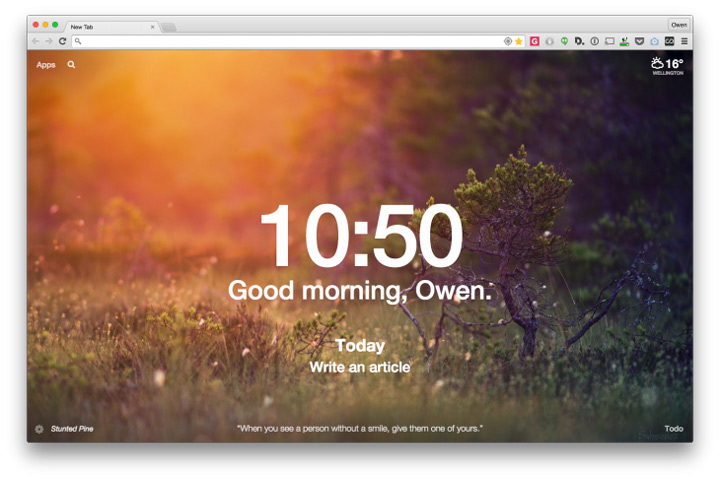Reload the page with the refresh button
The image size is (720, 481).
point(62,41)
